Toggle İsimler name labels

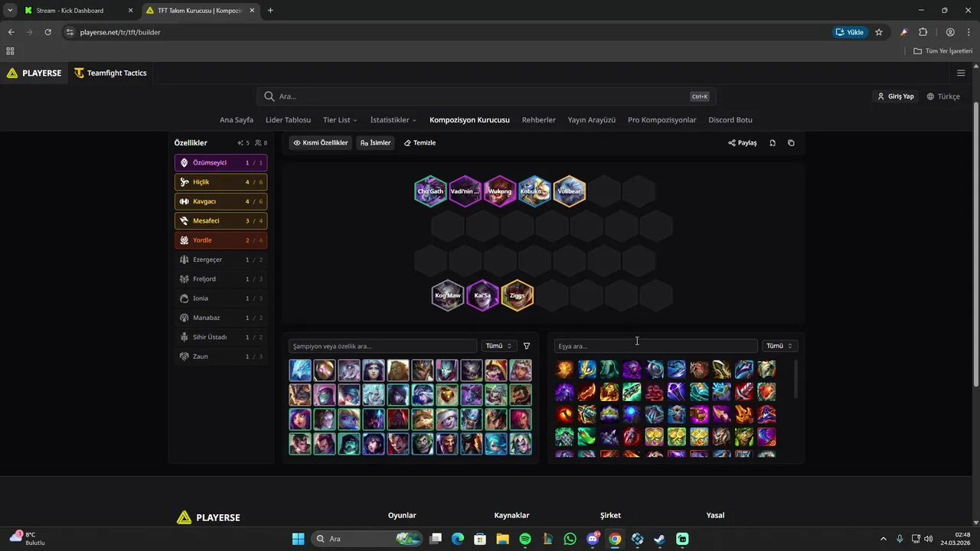click(x=376, y=143)
